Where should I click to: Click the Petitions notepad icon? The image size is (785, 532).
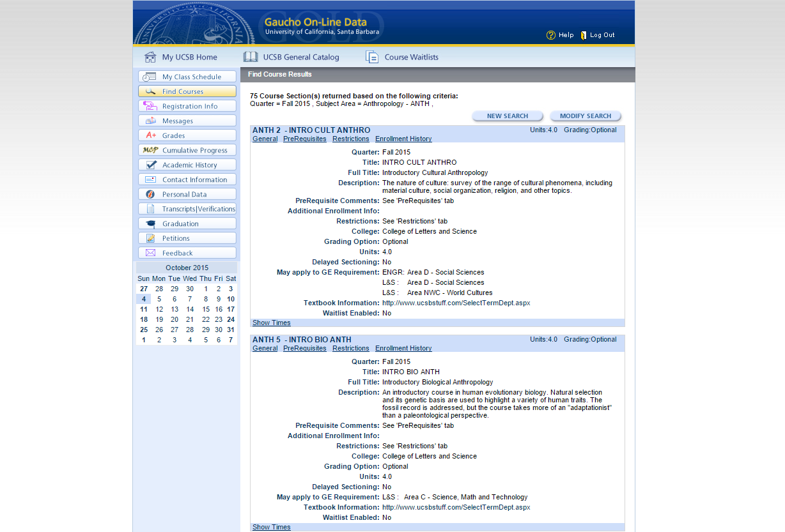pyautogui.click(x=150, y=238)
